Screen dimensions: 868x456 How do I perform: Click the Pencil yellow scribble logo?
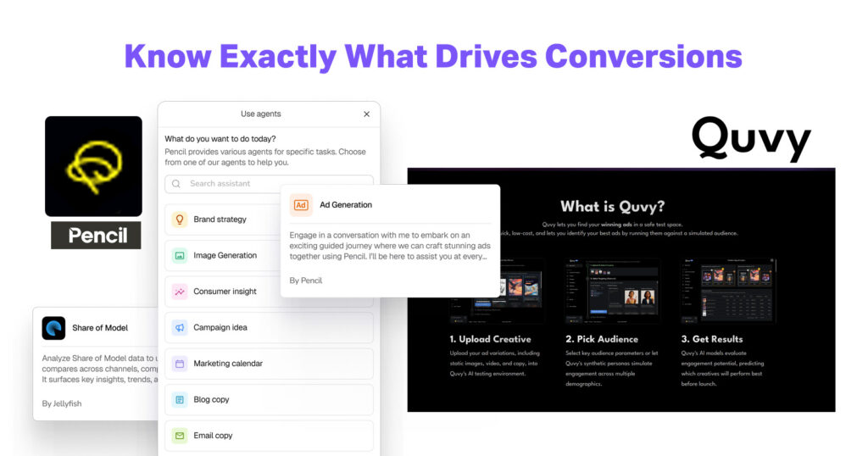coord(93,165)
